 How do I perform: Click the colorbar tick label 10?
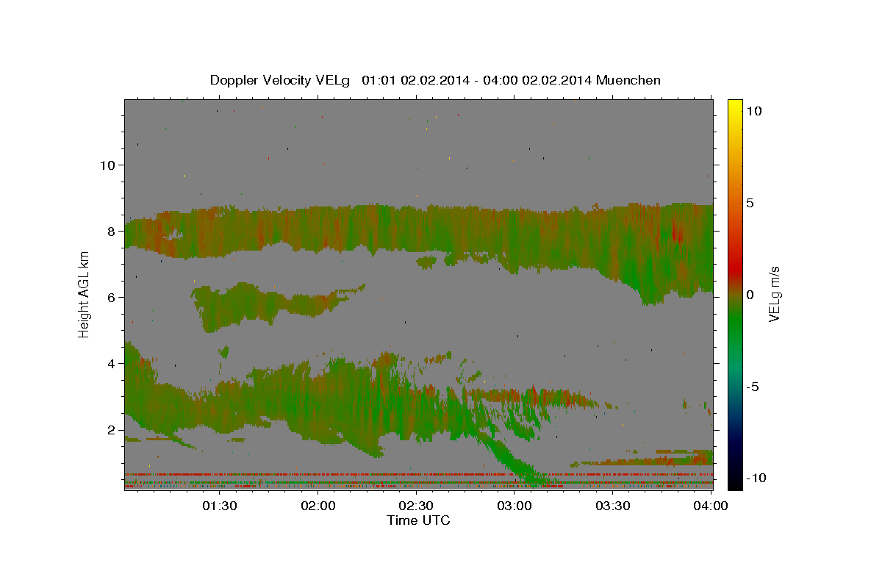coord(753,111)
